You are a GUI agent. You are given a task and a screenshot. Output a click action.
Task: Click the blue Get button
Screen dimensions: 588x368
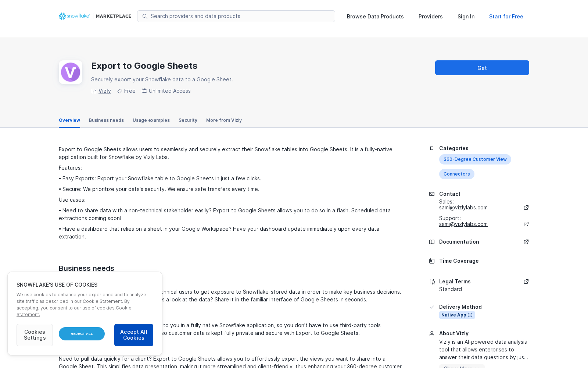[x=482, y=68]
